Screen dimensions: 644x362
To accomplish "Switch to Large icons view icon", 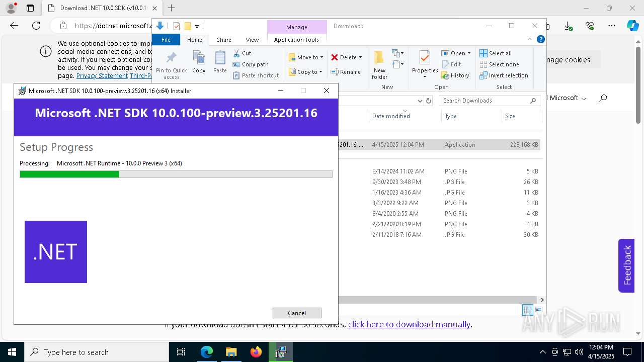I will pos(539,310).
